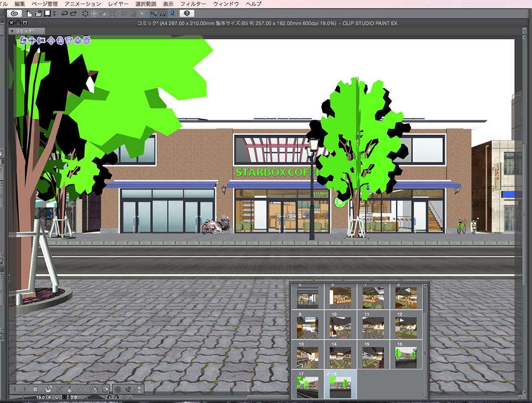Toggle Snap to Grid

tap(172, 14)
